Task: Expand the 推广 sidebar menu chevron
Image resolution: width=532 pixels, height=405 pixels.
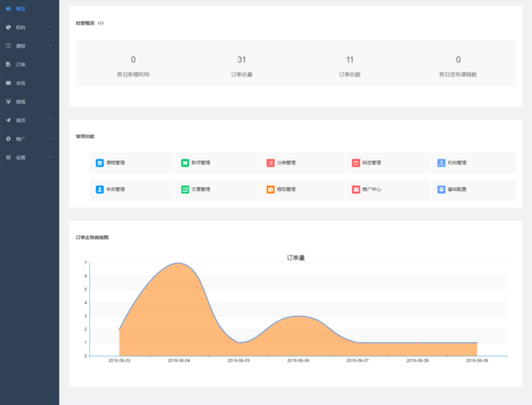Action: click(50, 139)
